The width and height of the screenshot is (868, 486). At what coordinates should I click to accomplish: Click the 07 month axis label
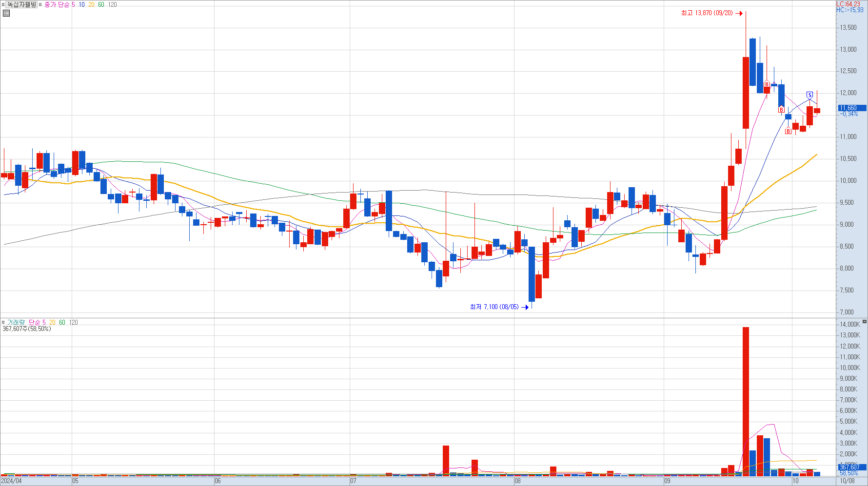(353, 481)
